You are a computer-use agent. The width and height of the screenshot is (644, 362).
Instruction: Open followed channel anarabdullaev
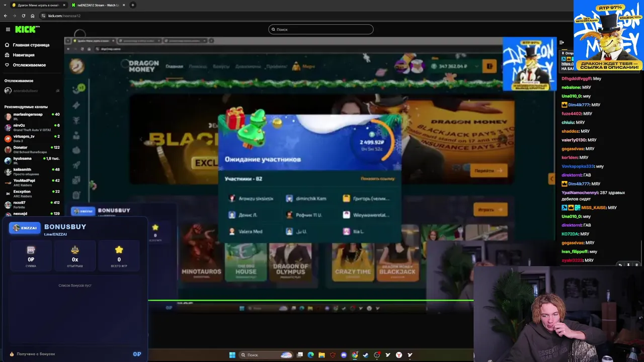coord(32,90)
